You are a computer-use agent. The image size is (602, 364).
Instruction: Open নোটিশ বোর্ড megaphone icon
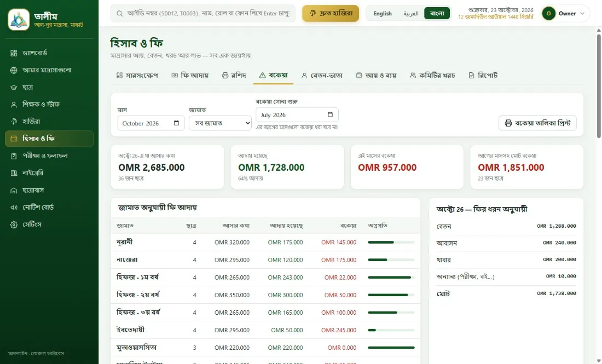[14, 207]
